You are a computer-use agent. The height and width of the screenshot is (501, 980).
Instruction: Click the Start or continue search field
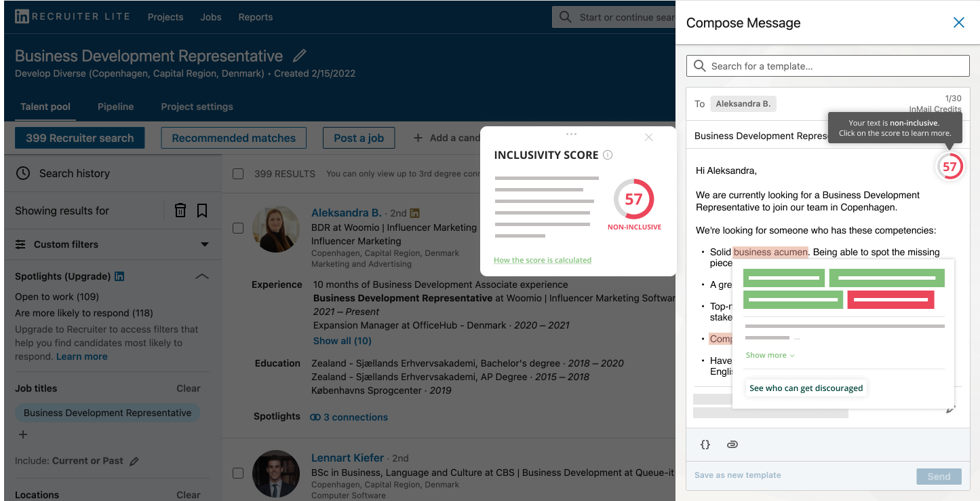point(614,17)
